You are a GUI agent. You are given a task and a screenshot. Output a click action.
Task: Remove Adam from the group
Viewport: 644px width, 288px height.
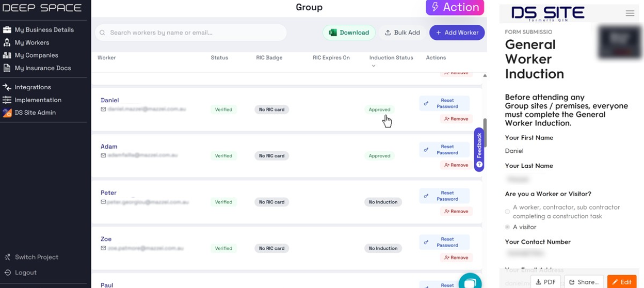pos(456,165)
